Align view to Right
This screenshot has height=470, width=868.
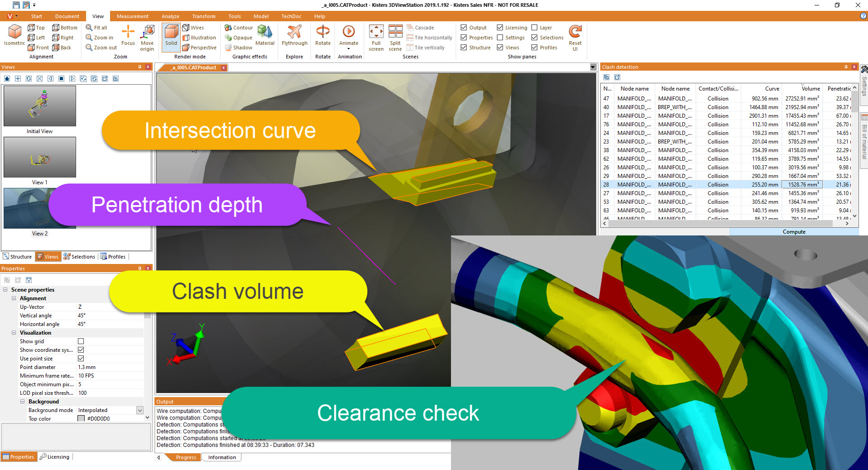tap(63, 38)
